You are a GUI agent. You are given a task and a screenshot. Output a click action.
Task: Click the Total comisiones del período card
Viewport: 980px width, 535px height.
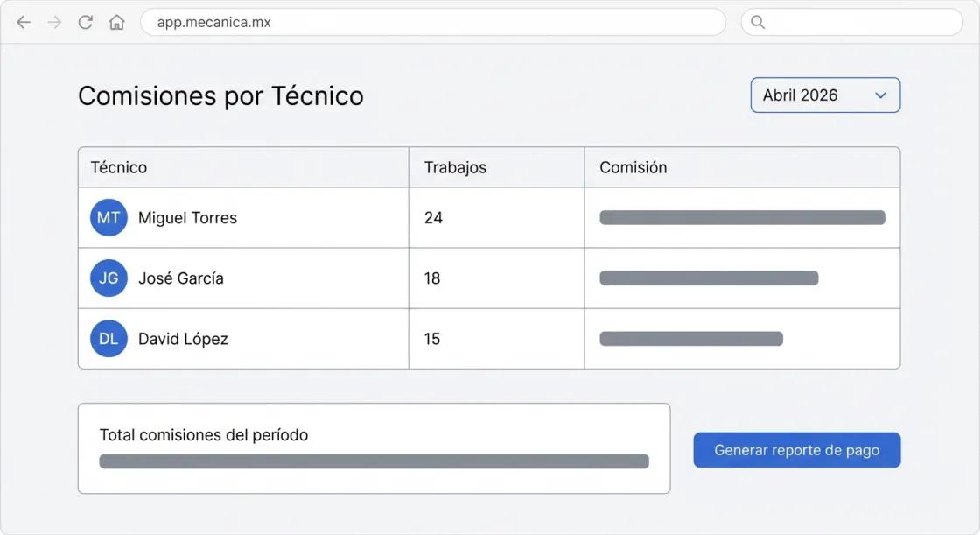coord(374,447)
